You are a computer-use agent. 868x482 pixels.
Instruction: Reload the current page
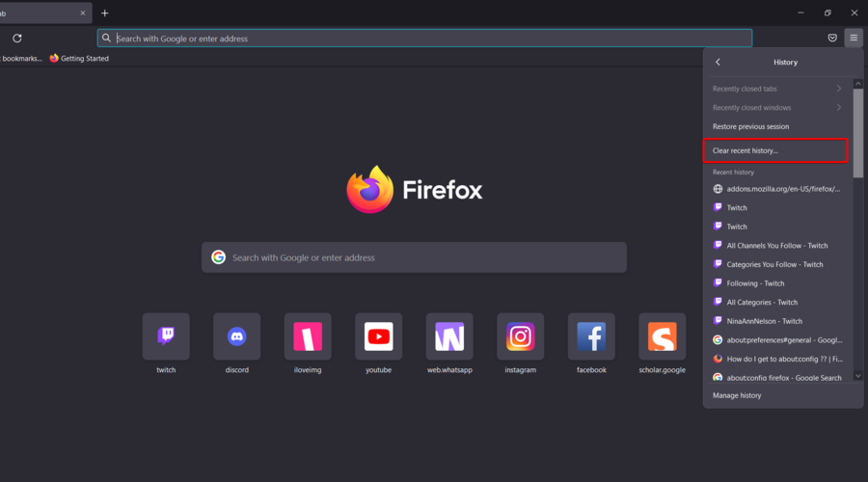pyautogui.click(x=17, y=39)
